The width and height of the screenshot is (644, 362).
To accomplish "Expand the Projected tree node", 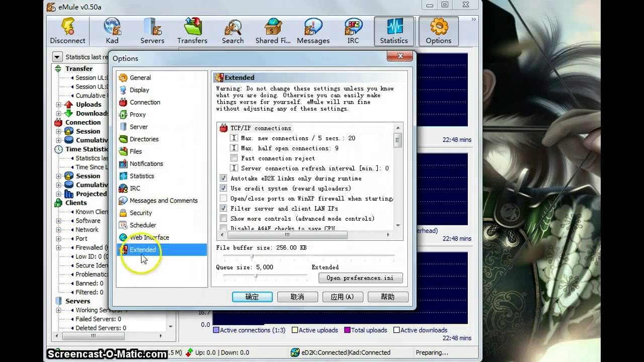I will pos(58,194).
